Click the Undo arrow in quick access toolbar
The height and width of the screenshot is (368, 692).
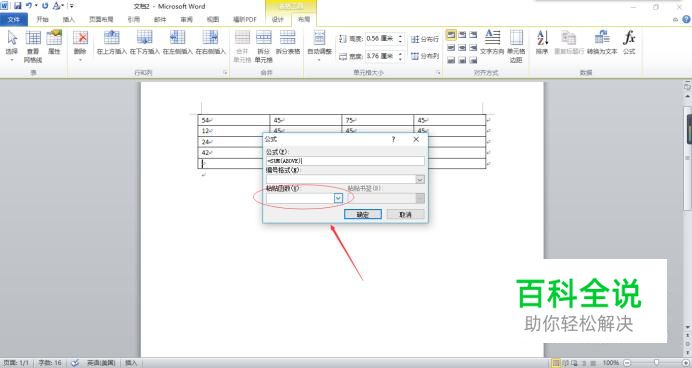29,6
